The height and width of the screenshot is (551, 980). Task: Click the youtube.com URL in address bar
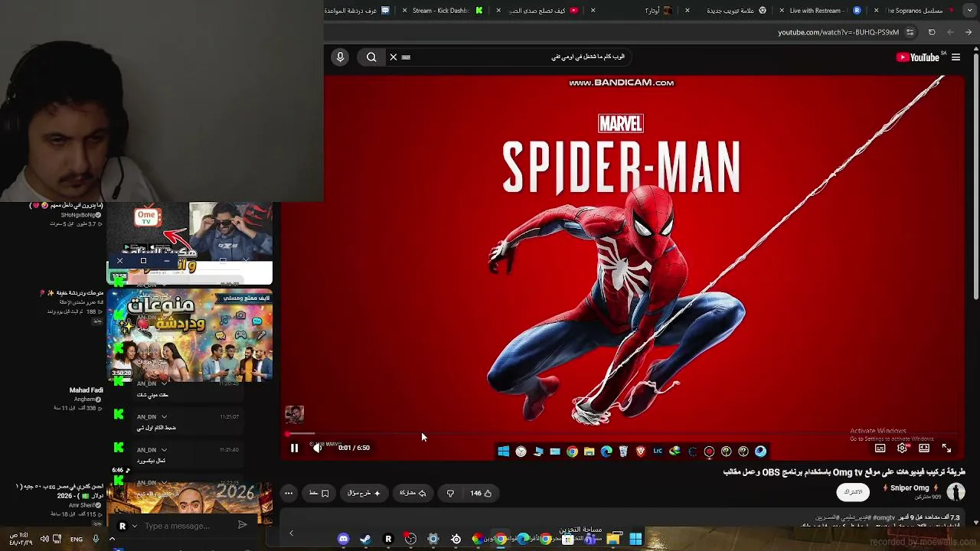click(x=838, y=32)
